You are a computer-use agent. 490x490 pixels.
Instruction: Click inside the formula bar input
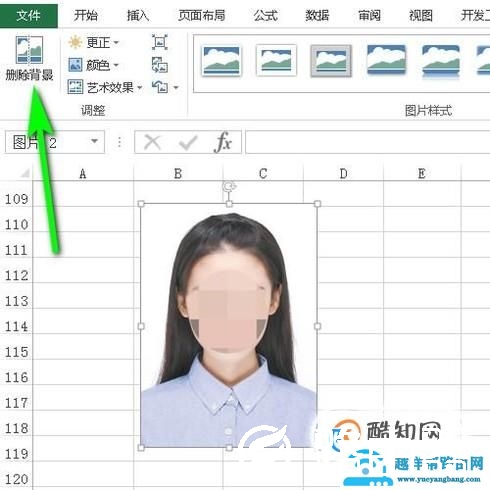[367, 142]
